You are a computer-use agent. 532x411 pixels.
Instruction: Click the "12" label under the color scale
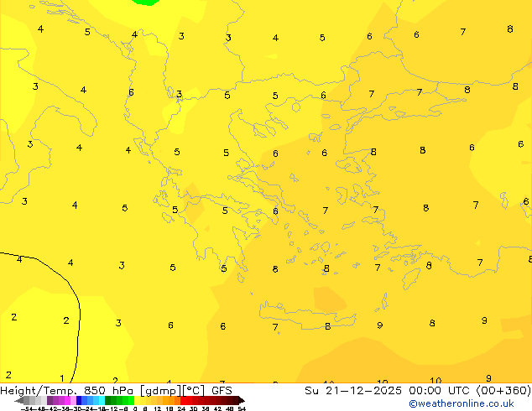pos(158,408)
